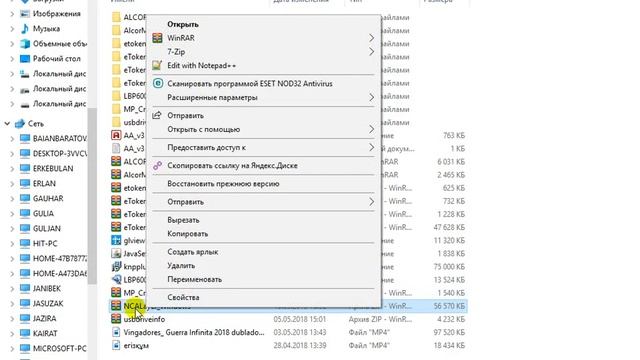Image resolution: width=640 pixels, height=360 pixels.
Task: Click the Изображения folder icon
Action: [x=25, y=14]
